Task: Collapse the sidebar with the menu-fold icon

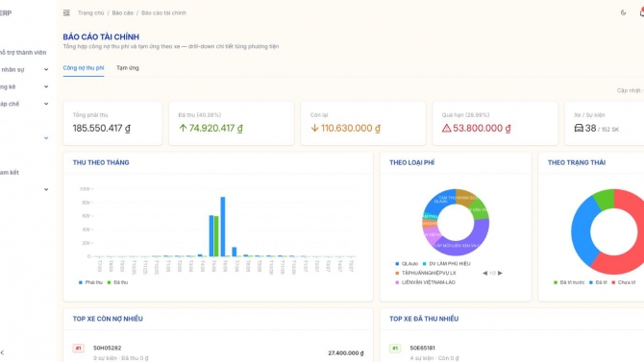Action: click(66, 13)
